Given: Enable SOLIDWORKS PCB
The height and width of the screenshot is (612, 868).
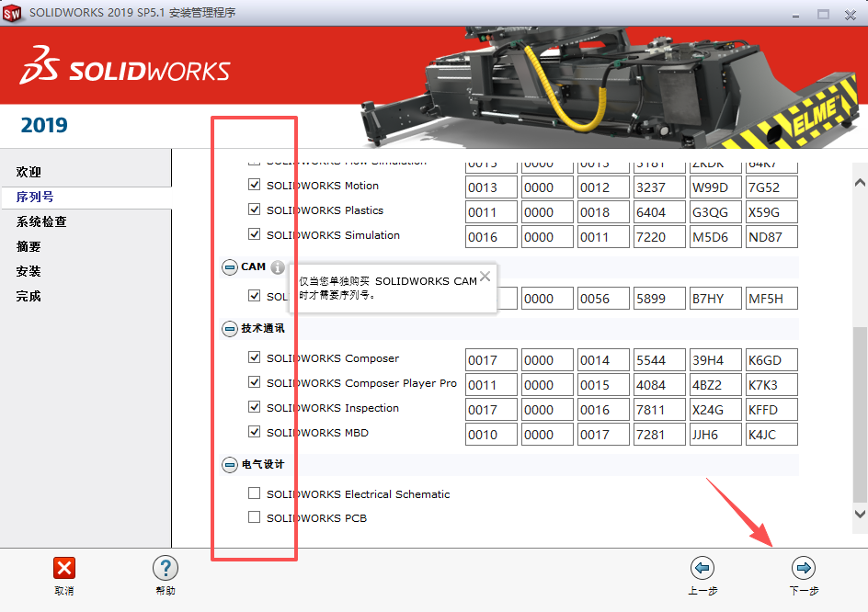Looking at the screenshot, I should [x=254, y=516].
